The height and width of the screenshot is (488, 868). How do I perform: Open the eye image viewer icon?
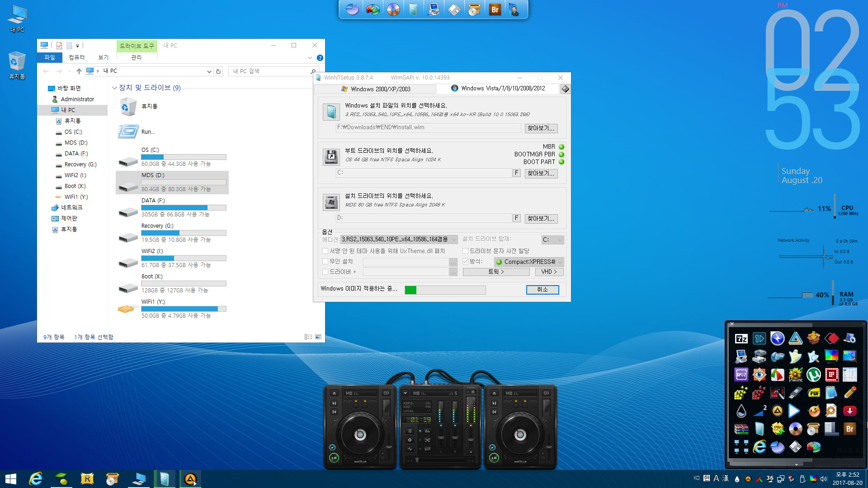(x=759, y=375)
